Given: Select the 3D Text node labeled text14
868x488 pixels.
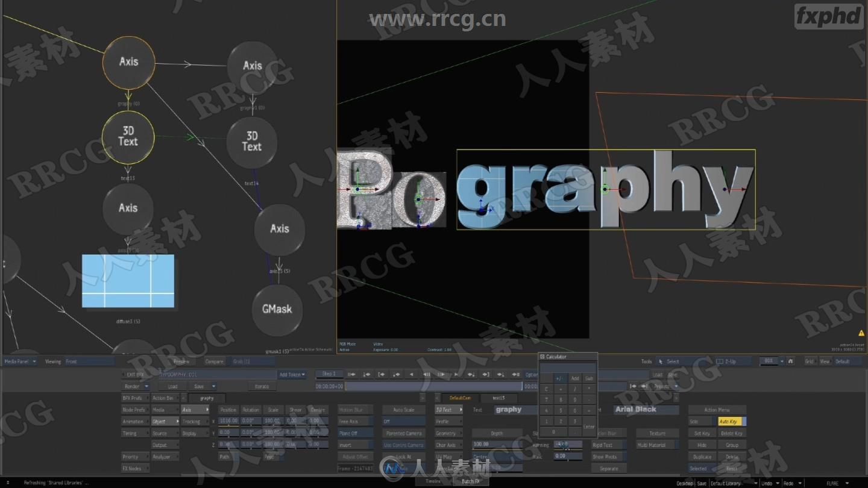Looking at the screenshot, I should click(x=252, y=142).
